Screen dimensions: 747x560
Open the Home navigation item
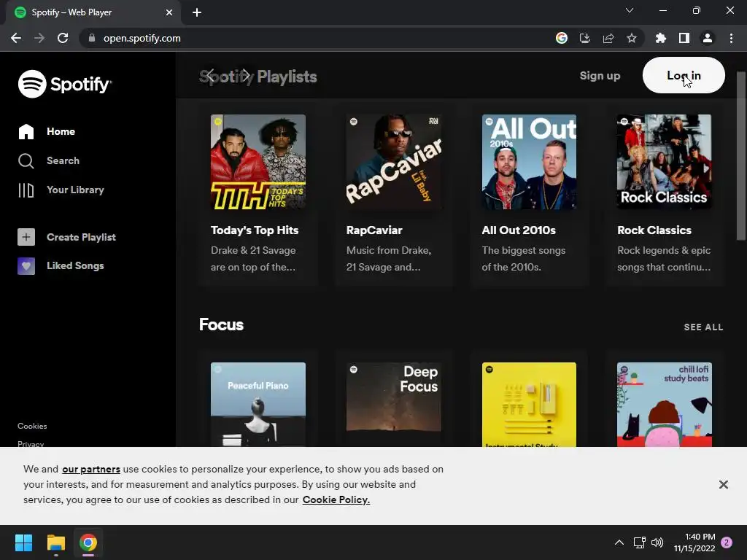click(x=47, y=131)
